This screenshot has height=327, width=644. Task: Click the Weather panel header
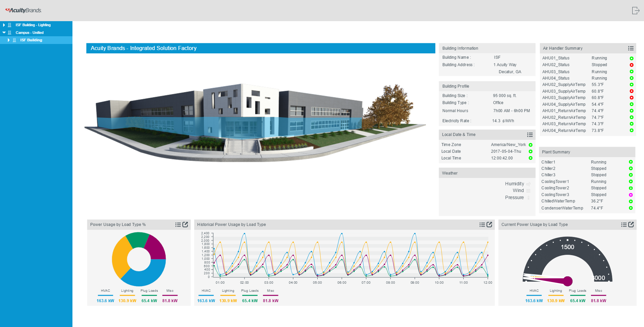[x=487, y=173]
